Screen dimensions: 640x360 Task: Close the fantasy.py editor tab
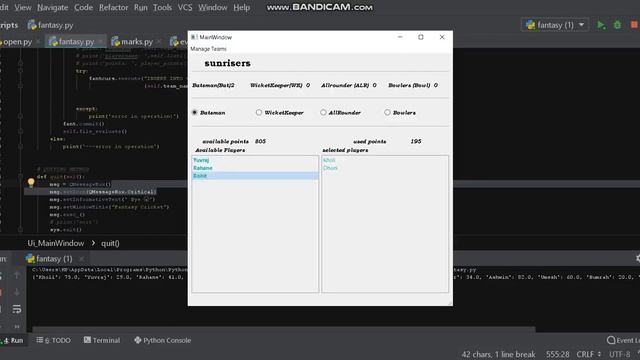point(100,42)
